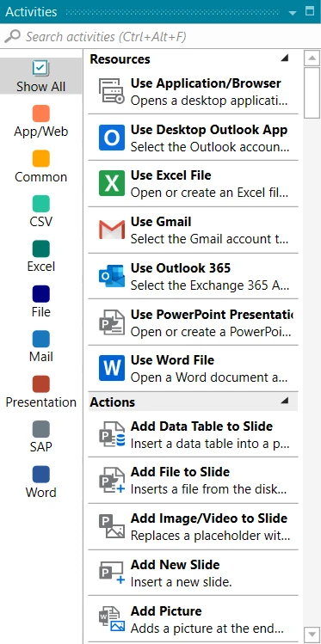
Task: Click description 'Insert a new slide.'
Action: pos(182,582)
